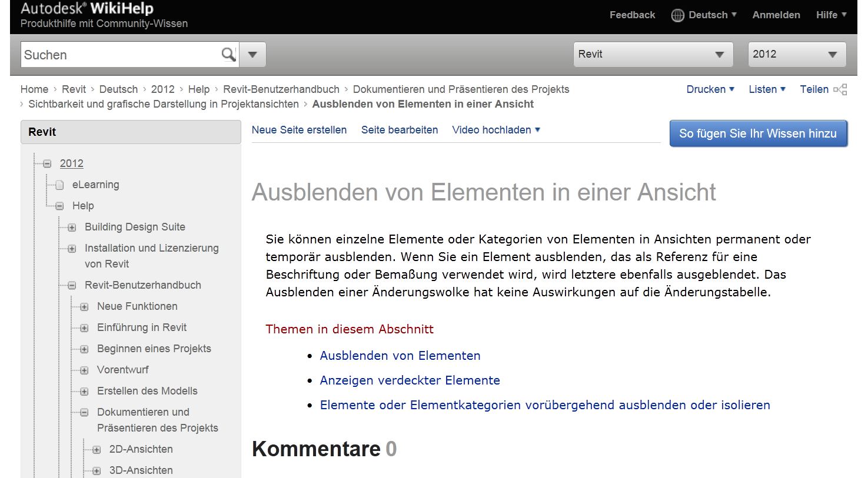Click the globe language icon

tap(678, 15)
